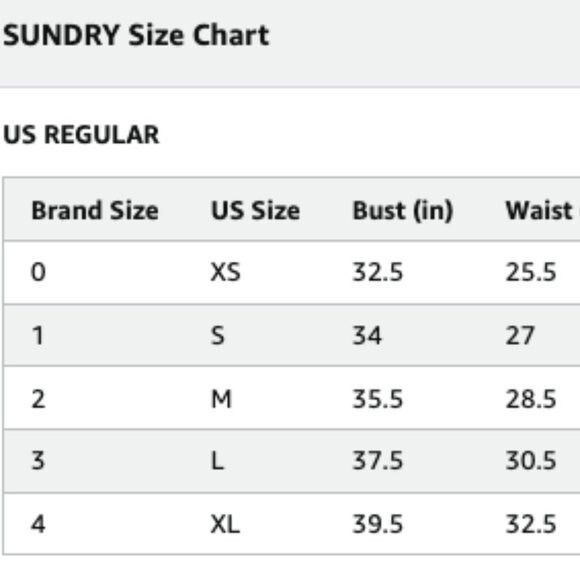Click the US Size column header
The image size is (580, 580).
click(x=255, y=210)
